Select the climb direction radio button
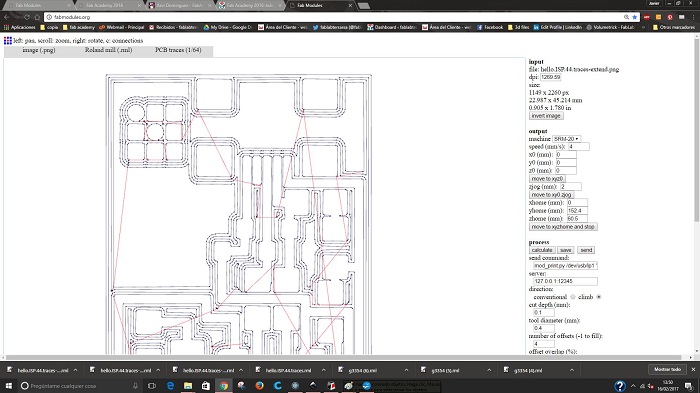This screenshot has height=393, width=700. (x=599, y=297)
